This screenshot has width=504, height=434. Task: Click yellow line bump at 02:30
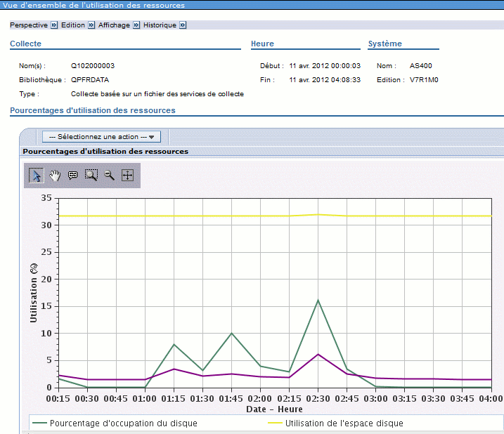click(x=318, y=215)
